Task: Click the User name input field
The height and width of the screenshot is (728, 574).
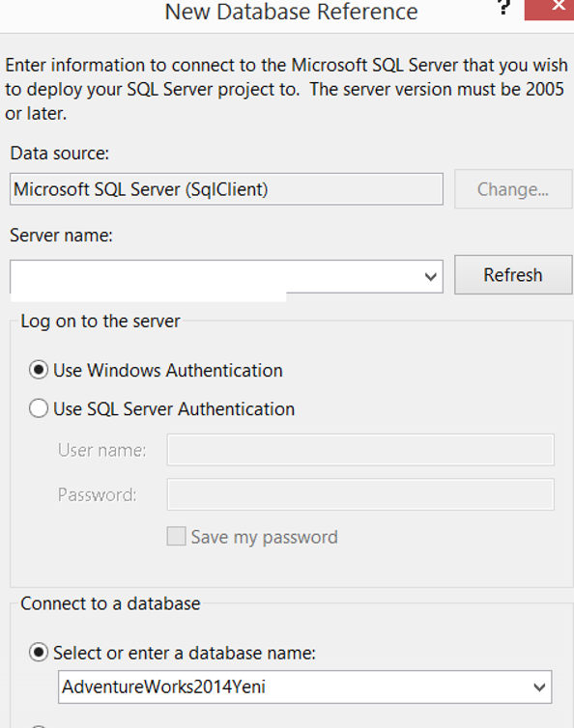Action: (360, 450)
